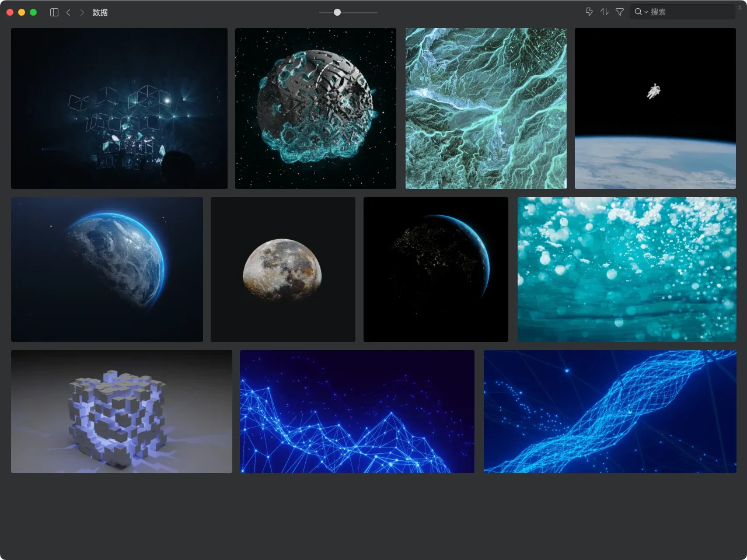Click the lightning bolt action icon
747x560 pixels.
pos(589,12)
